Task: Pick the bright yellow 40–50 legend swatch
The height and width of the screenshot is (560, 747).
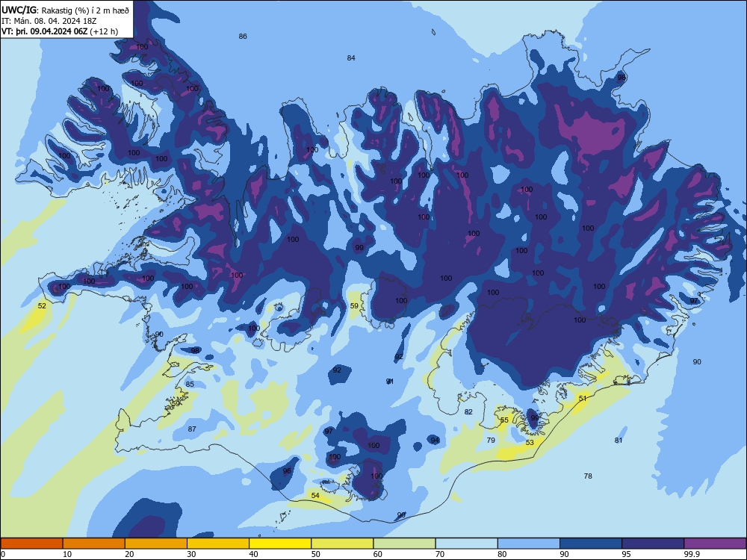Action: [280, 544]
